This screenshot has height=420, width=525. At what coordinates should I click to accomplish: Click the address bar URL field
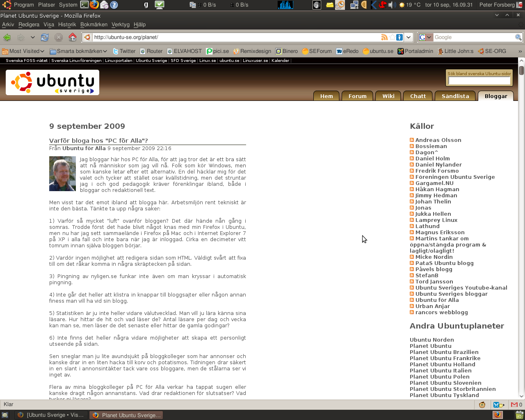[236, 37]
